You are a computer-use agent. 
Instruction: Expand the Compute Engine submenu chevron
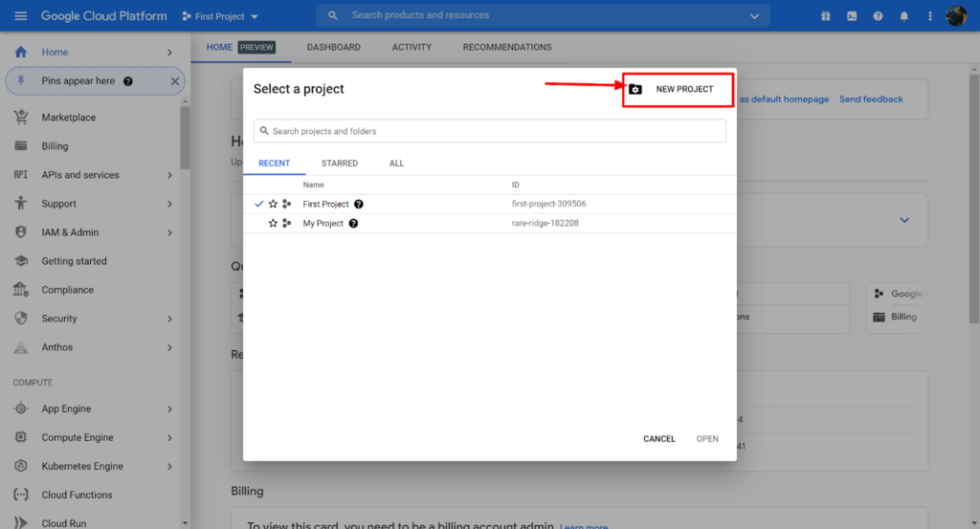169,438
